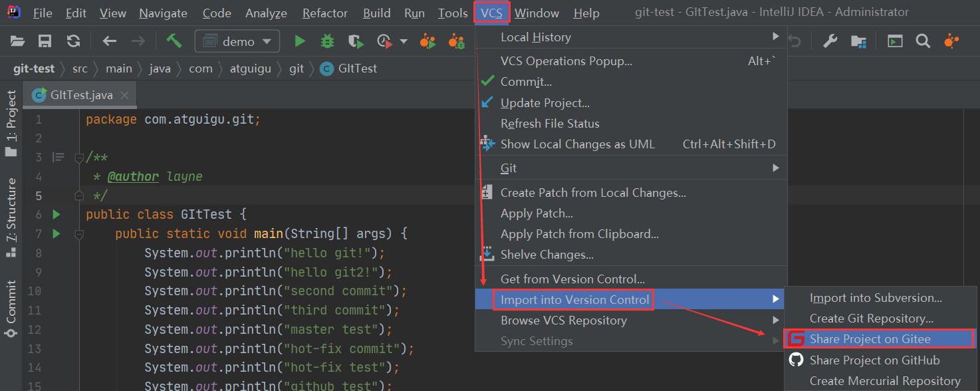Click the orange JRebel icon at toolbar end
This screenshot has height=391, width=980.
(952, 41)
